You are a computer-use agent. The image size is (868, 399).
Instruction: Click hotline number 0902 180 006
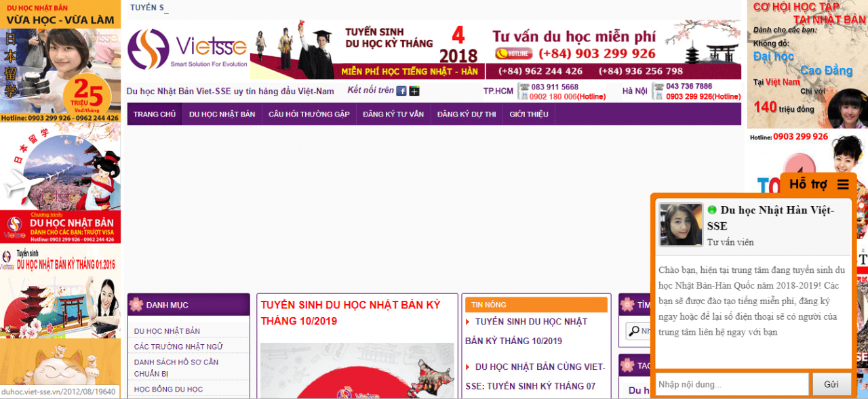(568, 97)
